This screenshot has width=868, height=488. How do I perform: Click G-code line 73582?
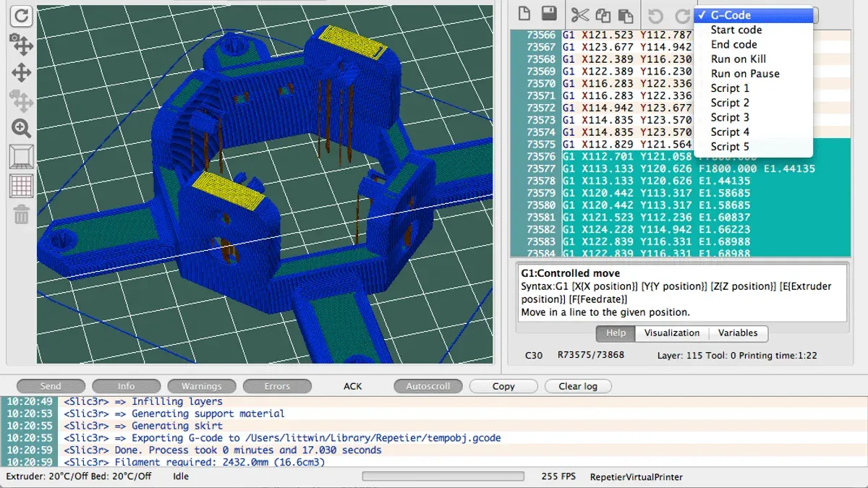click(x=680, y=229)
